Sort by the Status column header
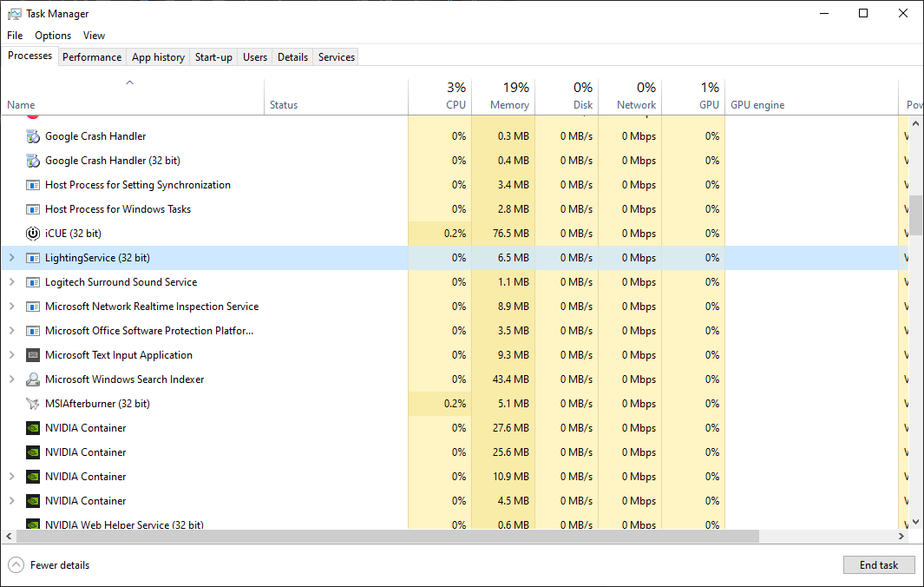This screenshot has width=924, height=587. tap(336, 96)
